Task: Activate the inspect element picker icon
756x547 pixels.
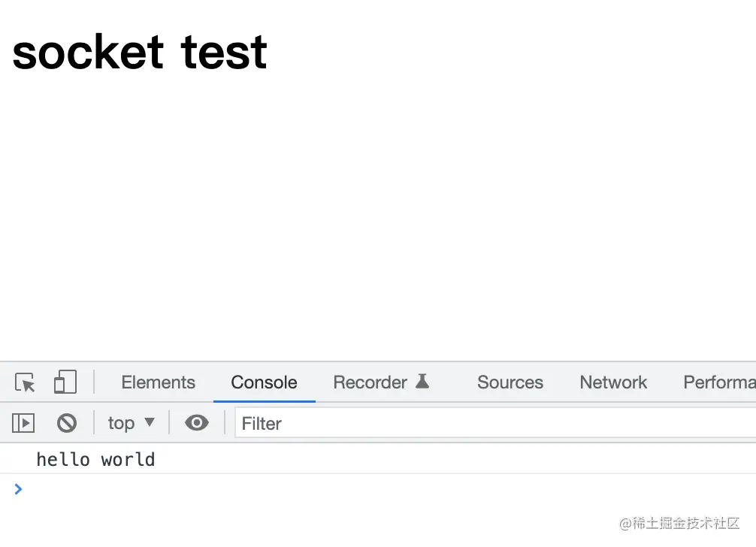Action: 26,382
